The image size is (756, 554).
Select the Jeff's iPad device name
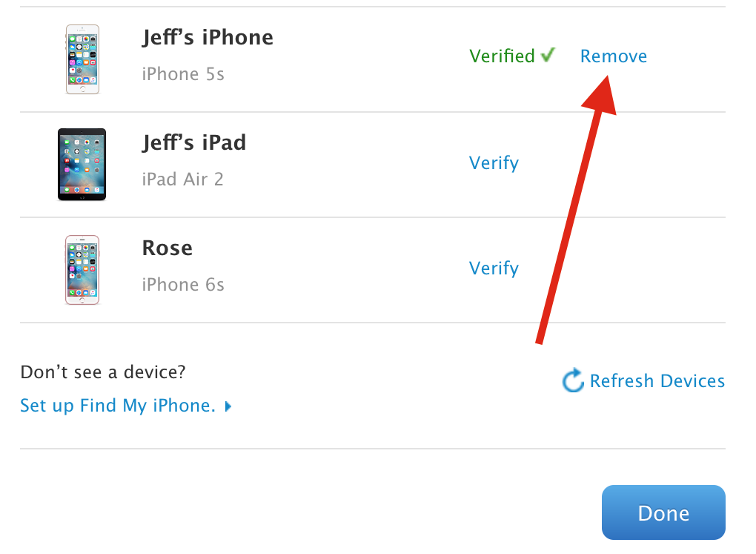coord(194,142)
